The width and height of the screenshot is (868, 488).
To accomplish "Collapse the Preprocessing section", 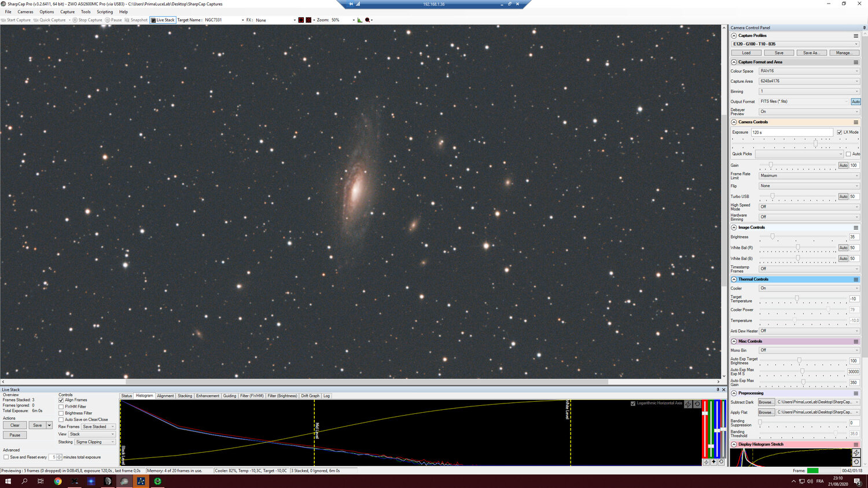I will point(734,393).
